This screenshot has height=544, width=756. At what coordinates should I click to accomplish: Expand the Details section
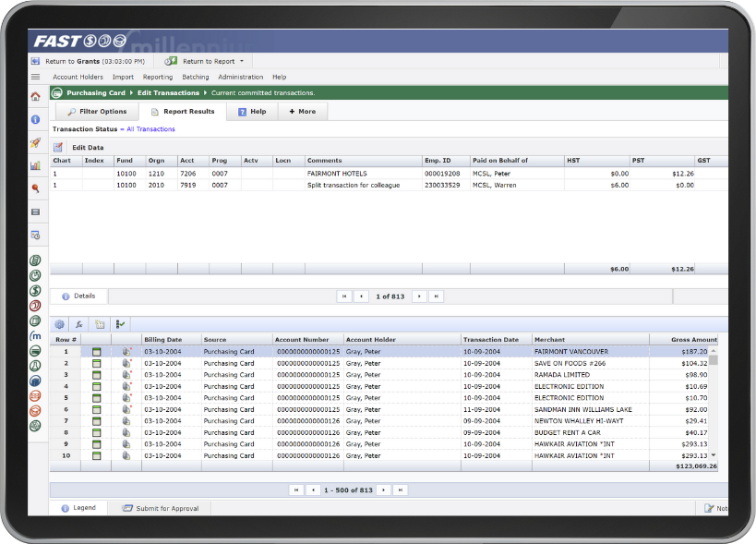point(79,296)
